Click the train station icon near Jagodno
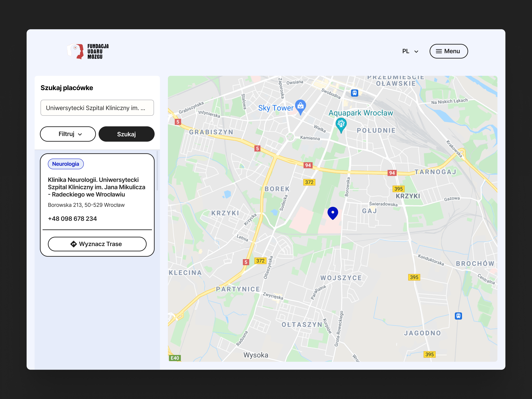This screenshot has width=532, height=399. tap(458, 316)
